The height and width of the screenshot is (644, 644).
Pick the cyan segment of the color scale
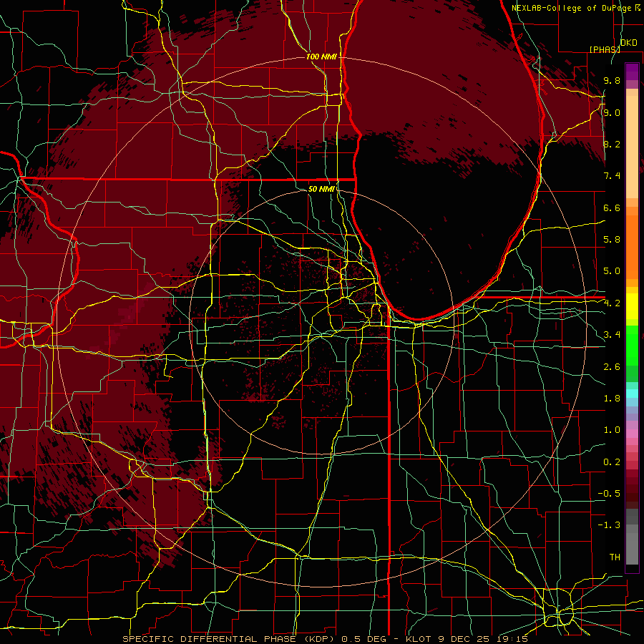[632, 393]
